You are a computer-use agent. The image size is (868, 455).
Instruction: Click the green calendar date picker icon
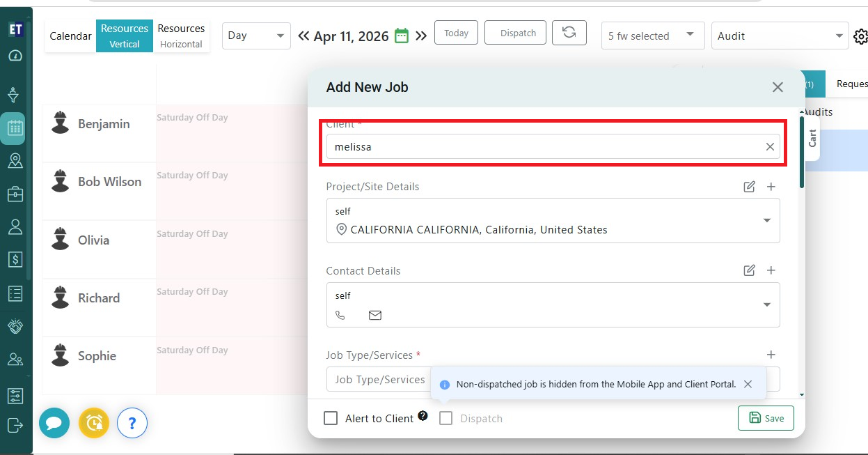point(402,36)
